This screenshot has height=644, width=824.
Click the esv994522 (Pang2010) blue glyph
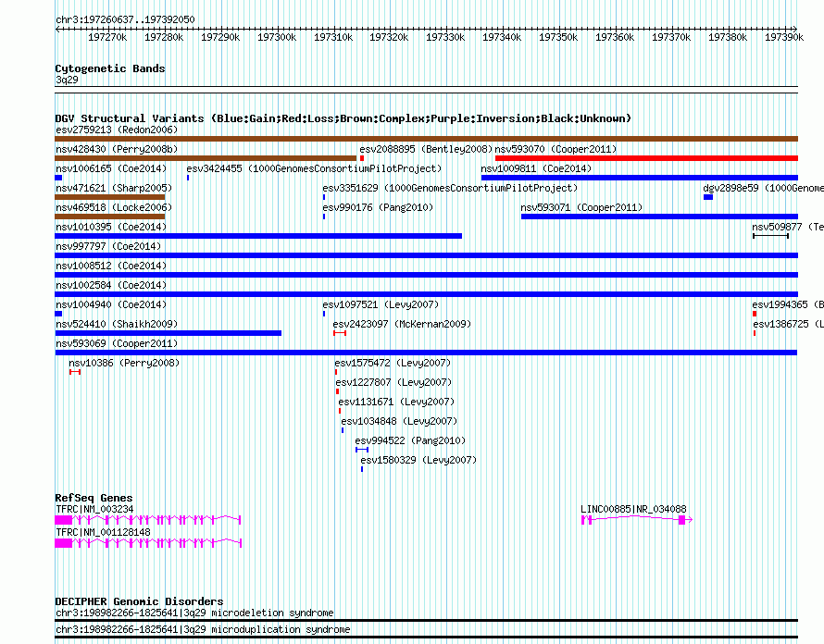(x=362, y=450)
